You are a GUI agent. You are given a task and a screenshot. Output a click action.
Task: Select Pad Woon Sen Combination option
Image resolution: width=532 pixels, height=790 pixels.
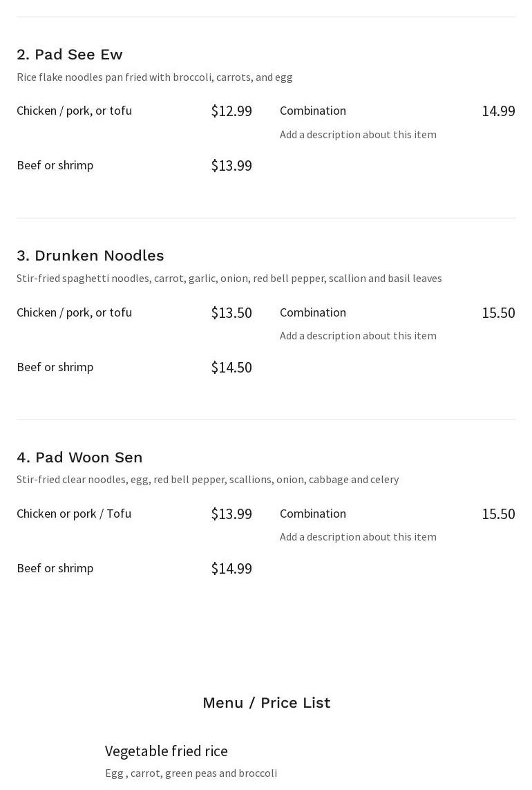coord(313,514)
